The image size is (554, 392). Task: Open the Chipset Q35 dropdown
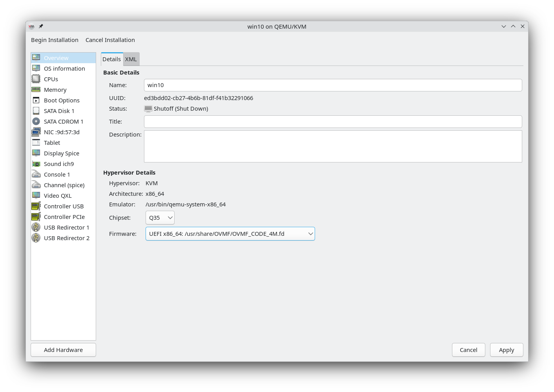pyautogui.click(x=160, y=218)
